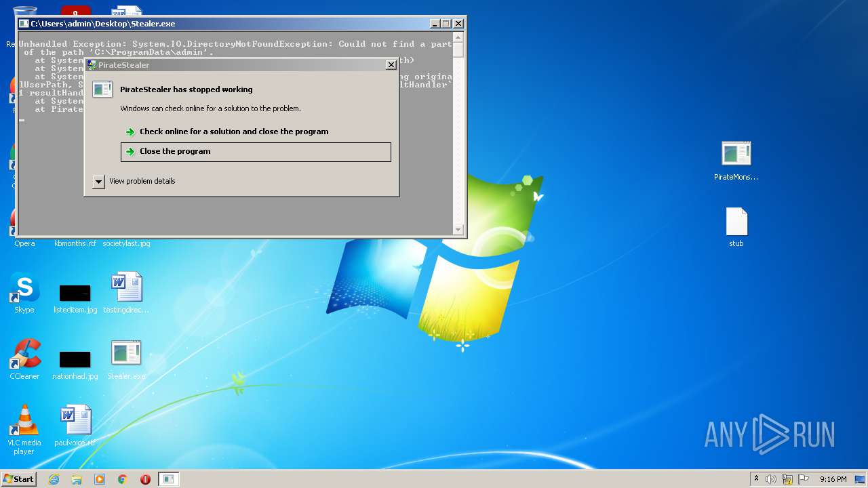Image resolution: width=868 pixels, height=488 pixels.
Task: Select PirateMons desktop icon
Action: click(736, 161)
